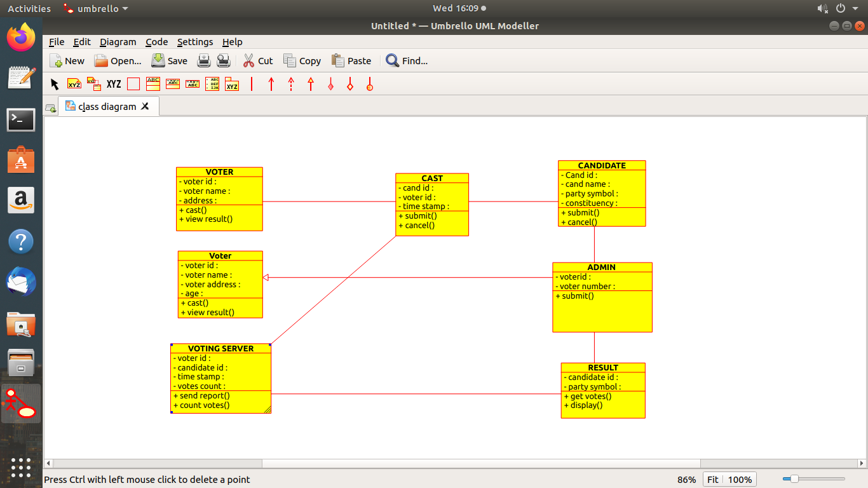Open the Settings menu
This screenshot has height=488, width=868.
(194, 42)
